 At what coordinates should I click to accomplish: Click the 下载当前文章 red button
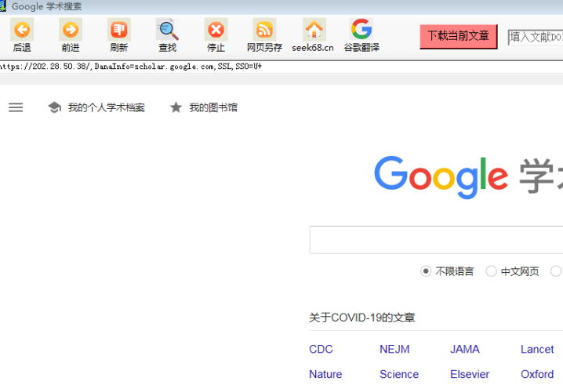click(459, 36)
